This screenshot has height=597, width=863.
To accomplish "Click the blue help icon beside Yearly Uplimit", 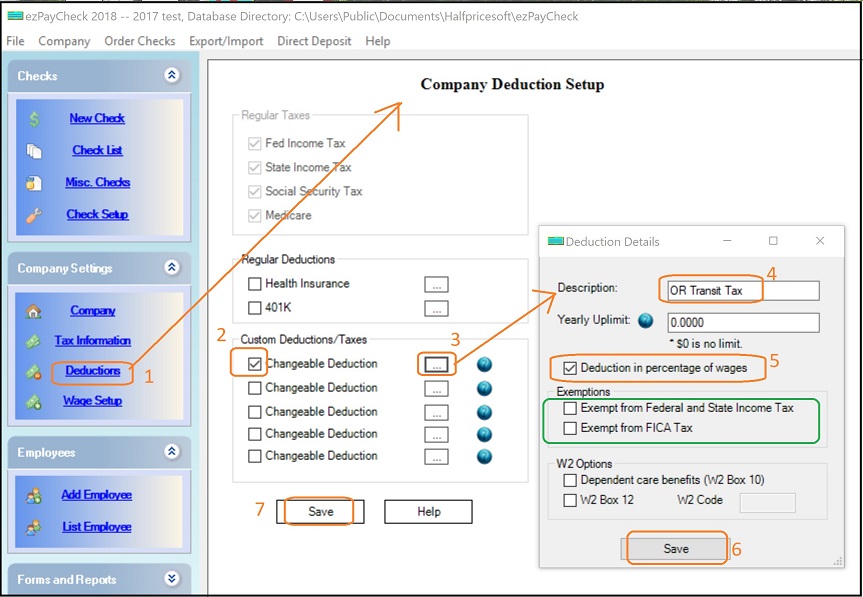I will [645, 322].
